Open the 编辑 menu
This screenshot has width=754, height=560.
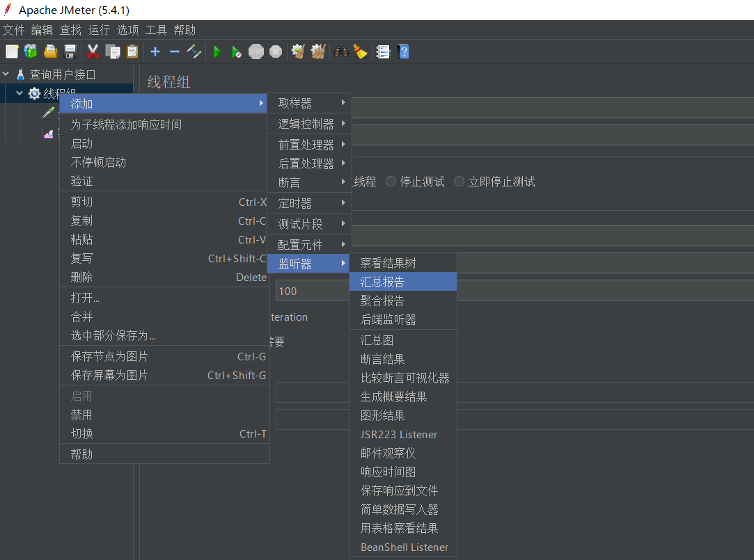(42, 30)
